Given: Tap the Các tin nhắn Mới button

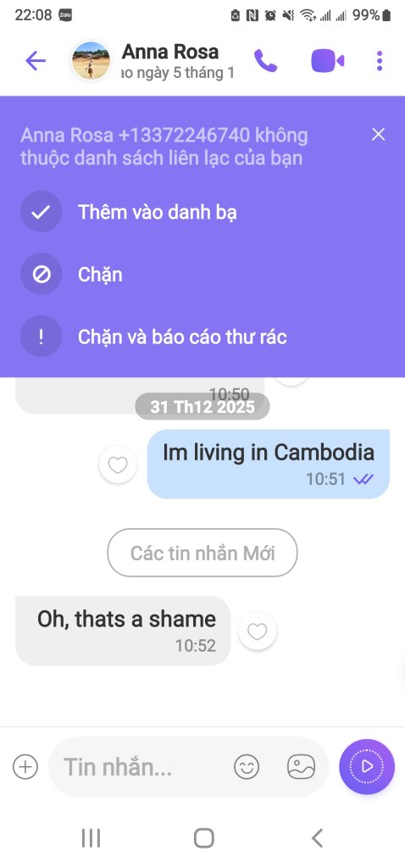Looking at the screenshot, I should coord(202,553).
